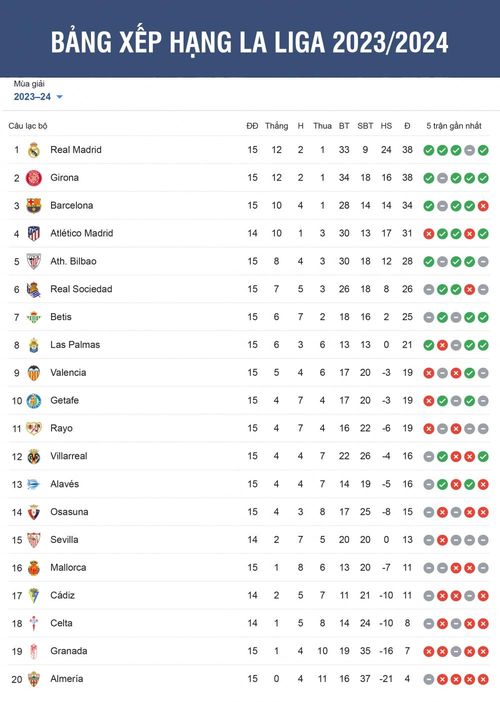500x702 pixels.
Task: Click the 5 trận gần nhất header
Action: 454,126
